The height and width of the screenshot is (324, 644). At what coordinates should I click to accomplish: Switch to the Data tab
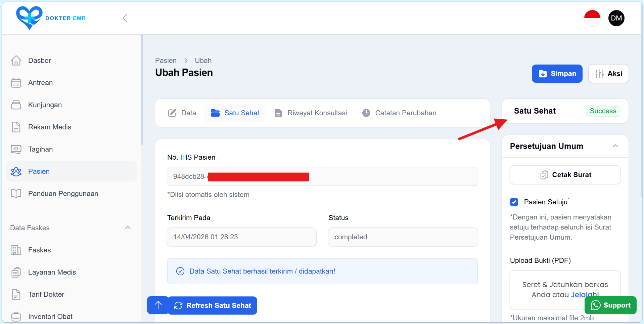[182, 113]
